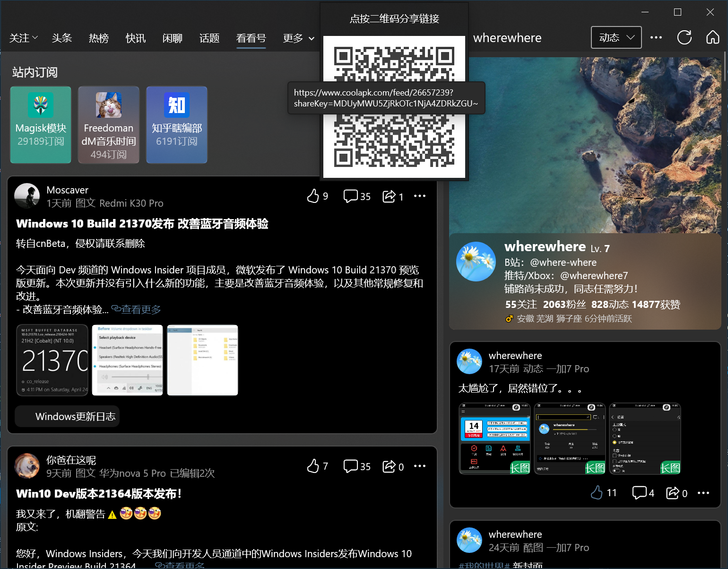Click the refresh icon in the header
This screenshot has width=728, height=569.
coord(684,37)
